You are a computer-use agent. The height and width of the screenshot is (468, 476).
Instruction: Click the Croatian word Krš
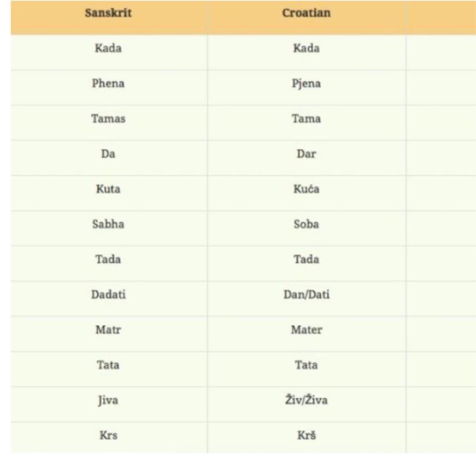(306, 435)
